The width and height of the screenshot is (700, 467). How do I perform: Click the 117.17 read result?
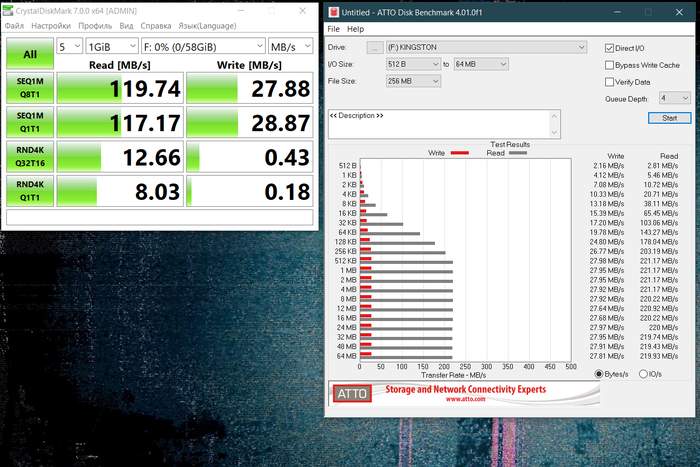click(120, 122)
